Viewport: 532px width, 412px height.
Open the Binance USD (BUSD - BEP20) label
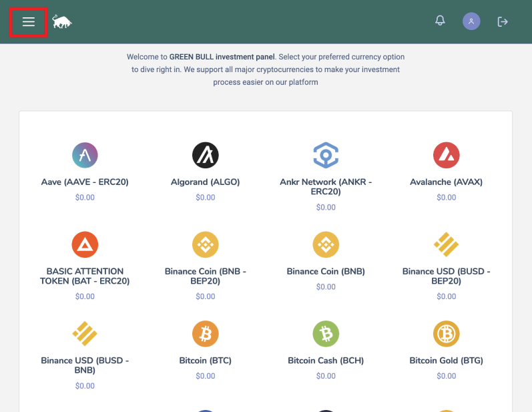[446, 276]
